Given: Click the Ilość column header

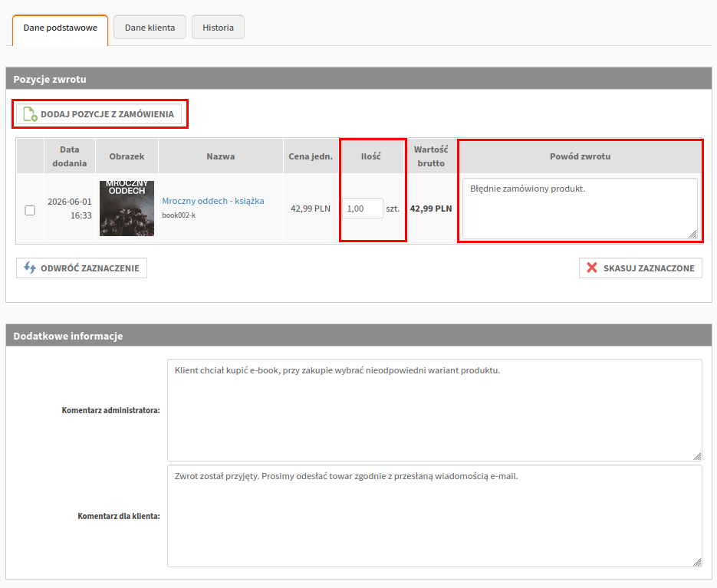Looking at the screenshot, I should [371, 156].
